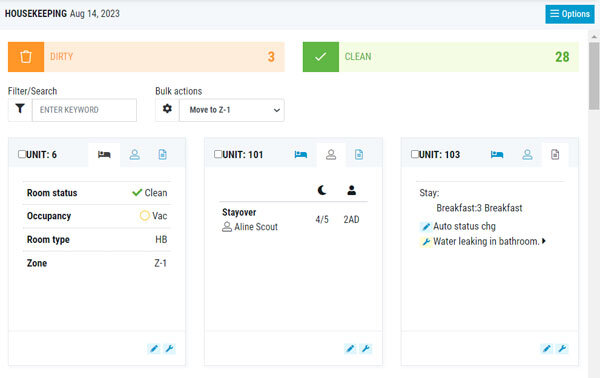600x378 pixels.
Task: Click the scrollbar up arrow
Action: pos(594,37)
